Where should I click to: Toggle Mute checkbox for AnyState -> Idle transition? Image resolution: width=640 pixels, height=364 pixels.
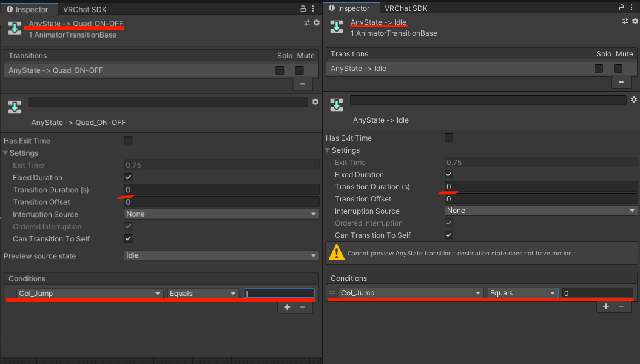[618, 69]
